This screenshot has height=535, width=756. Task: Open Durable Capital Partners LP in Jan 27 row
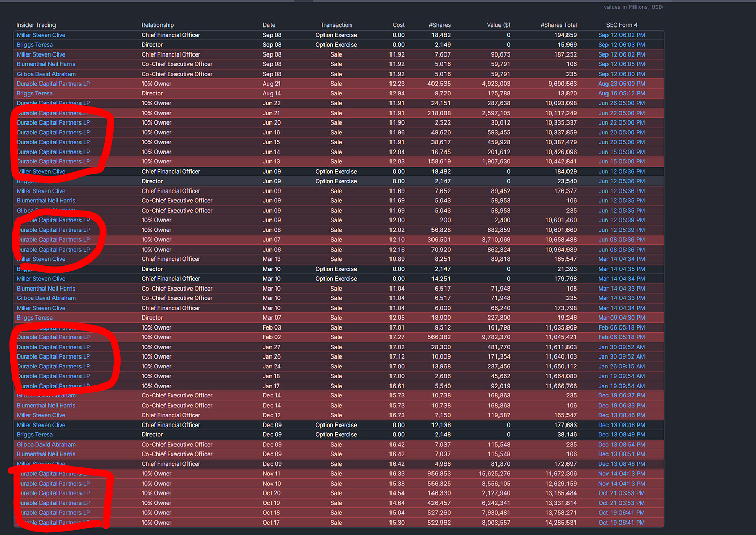pos(53,347)
